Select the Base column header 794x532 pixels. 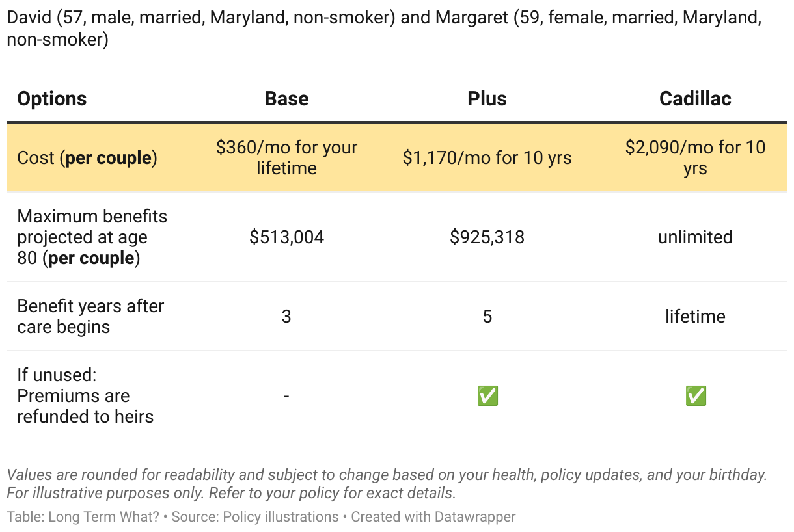286,99
